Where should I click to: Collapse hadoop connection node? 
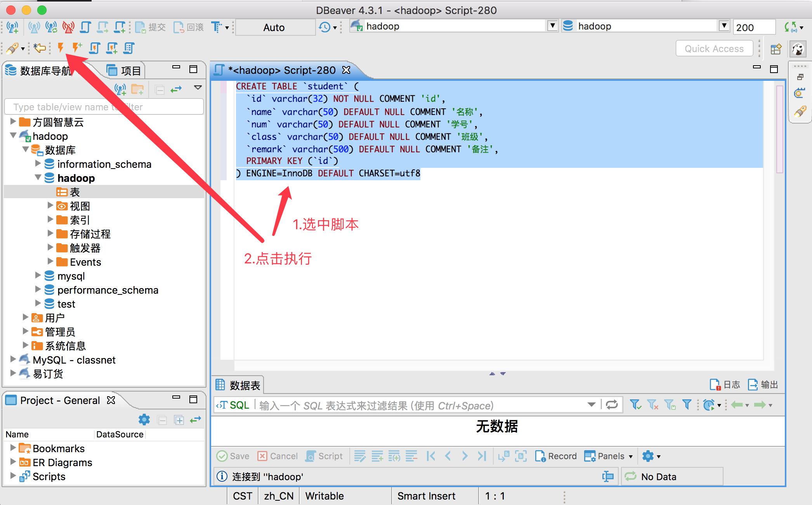pos(13,136)
